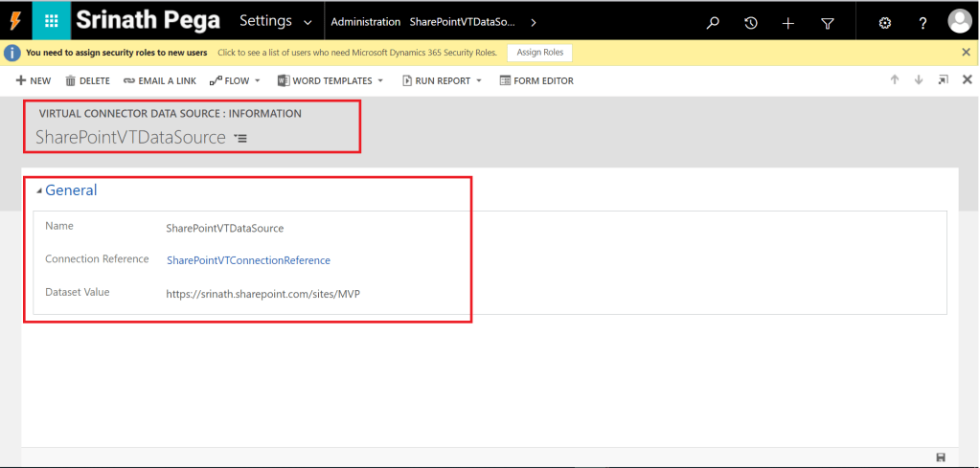Click the New record command
This screenshot has height=468, width=980.
click(34, 81)
